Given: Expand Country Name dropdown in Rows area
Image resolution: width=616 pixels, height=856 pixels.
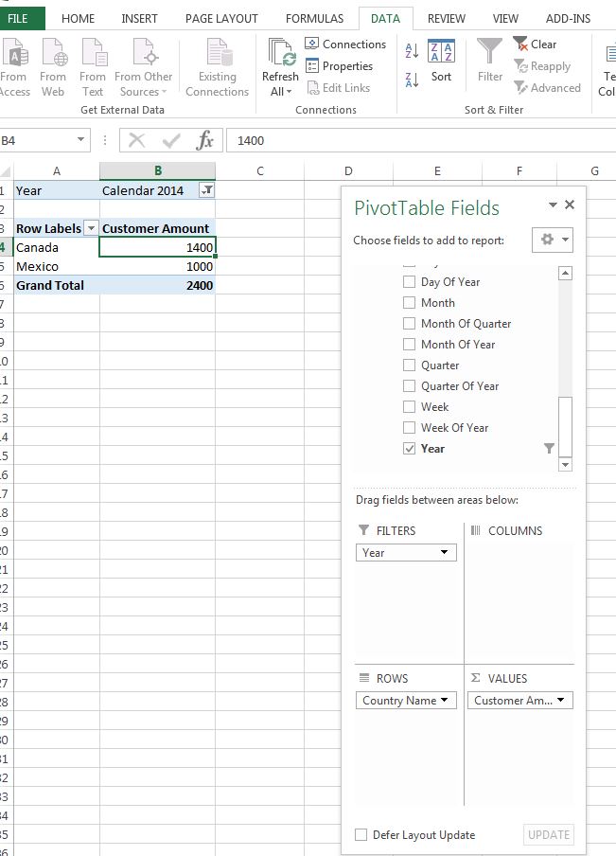Looking at the screenshot, I should tap(445, 701).
